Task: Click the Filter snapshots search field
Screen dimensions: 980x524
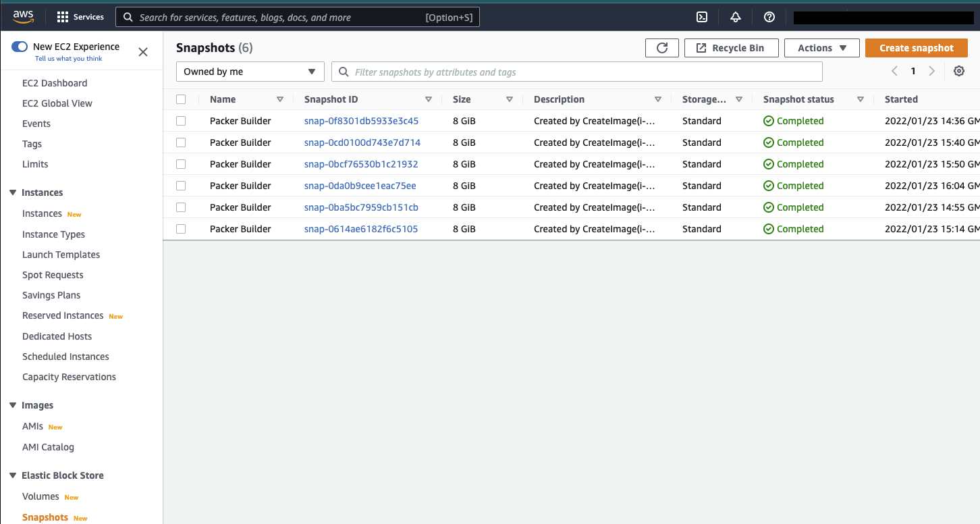Action: click(x=577, y=72)
